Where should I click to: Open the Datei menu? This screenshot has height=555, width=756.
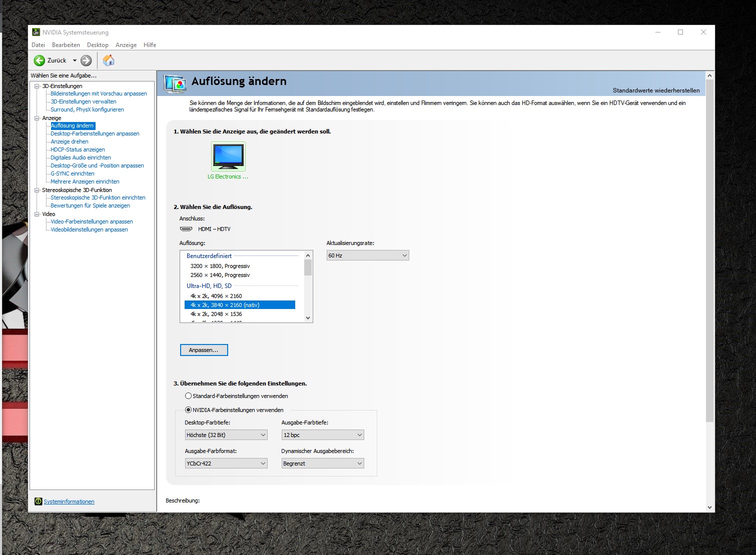coord(38,45)
